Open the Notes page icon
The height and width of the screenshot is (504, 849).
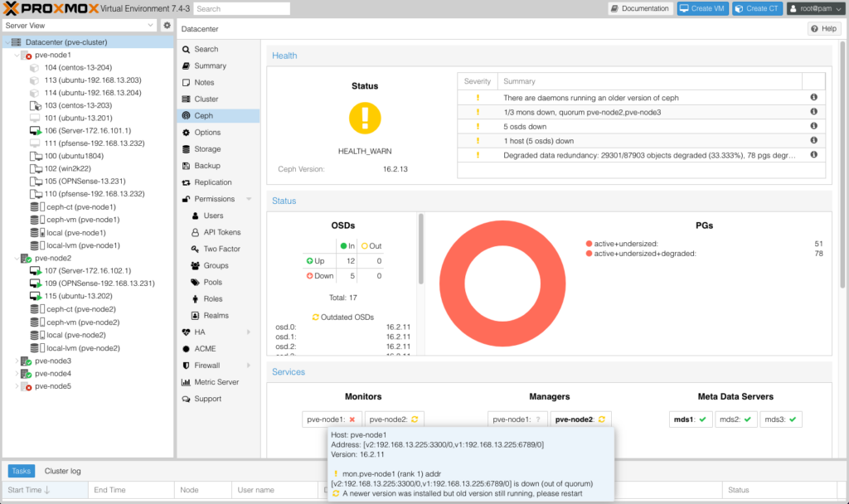(186, 82)
